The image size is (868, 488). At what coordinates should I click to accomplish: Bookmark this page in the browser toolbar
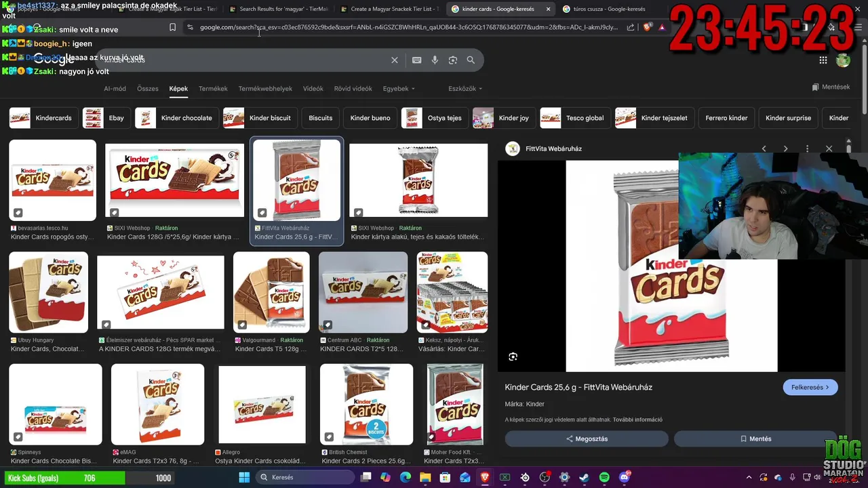172,27
